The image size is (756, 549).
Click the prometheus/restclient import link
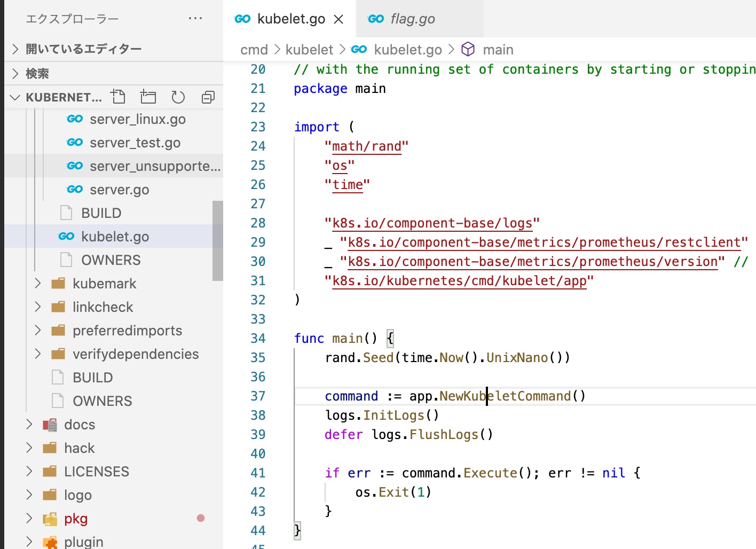544,242
